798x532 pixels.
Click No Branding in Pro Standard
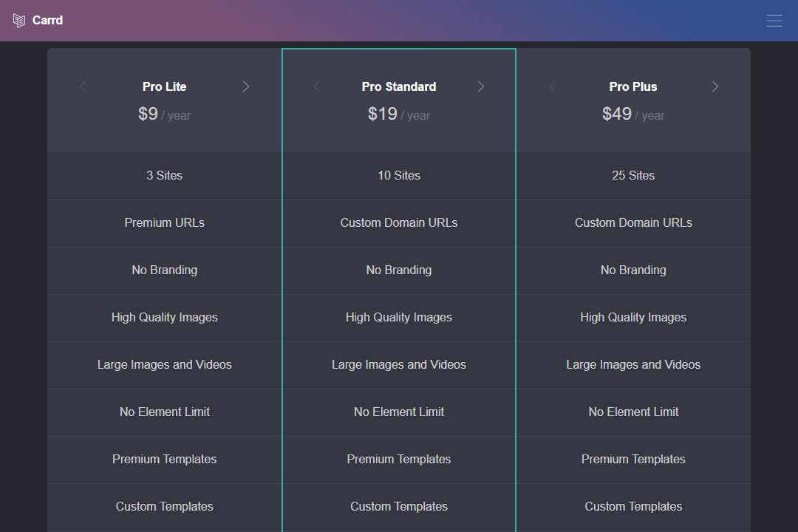(399, 270)
